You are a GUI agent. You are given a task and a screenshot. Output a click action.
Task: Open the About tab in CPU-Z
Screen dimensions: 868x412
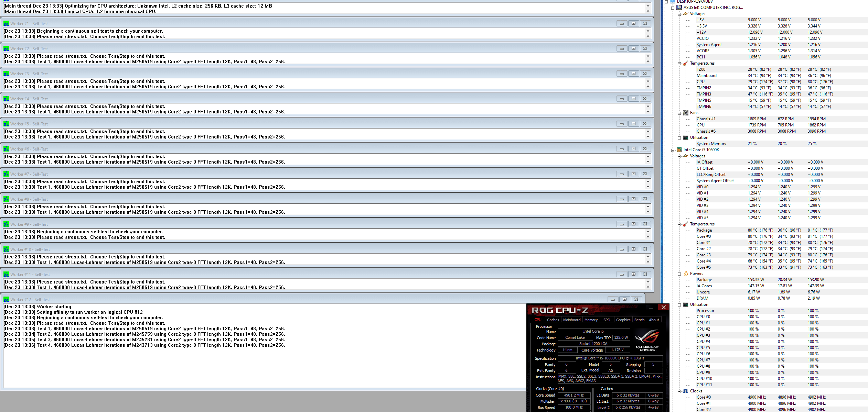click(654, 320)
